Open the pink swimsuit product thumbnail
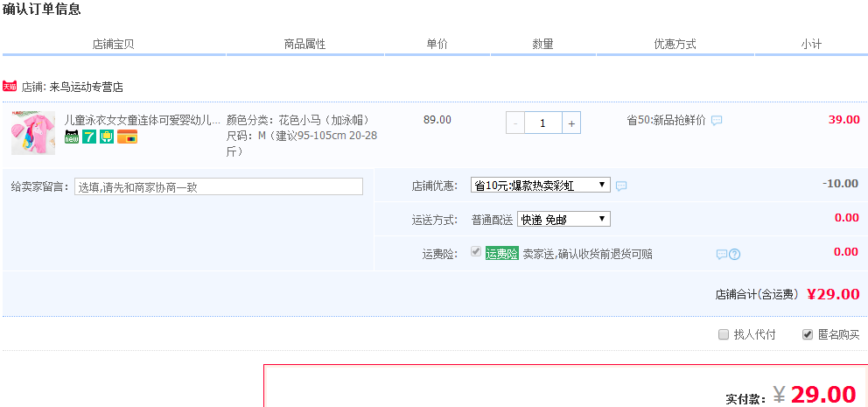The height and width of the screenshot is (407, 868). click(33, 133)
